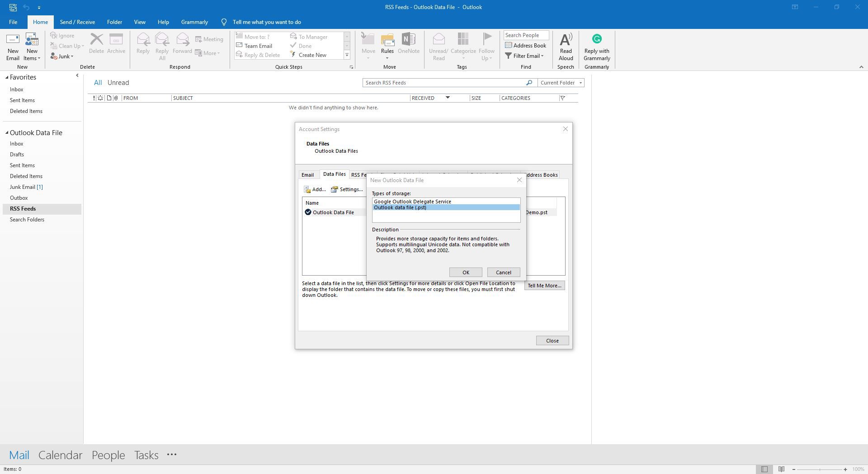This screenshot has width=868, height=474.
Task: Select the Create New quick step
Action: 308,55
